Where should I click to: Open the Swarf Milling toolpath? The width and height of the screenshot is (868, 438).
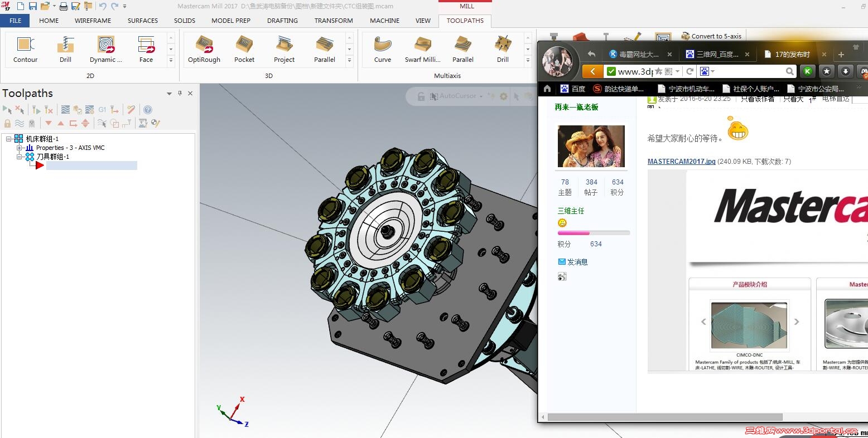(423, 49)
